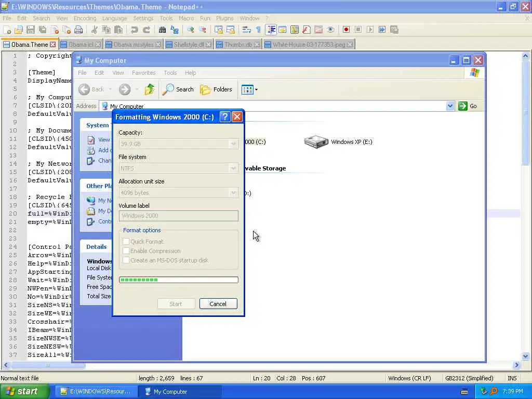Click the Copy icon in Notepad++ toolbar
This screenshot has height=399, width=532.
[x=106, y=30]
